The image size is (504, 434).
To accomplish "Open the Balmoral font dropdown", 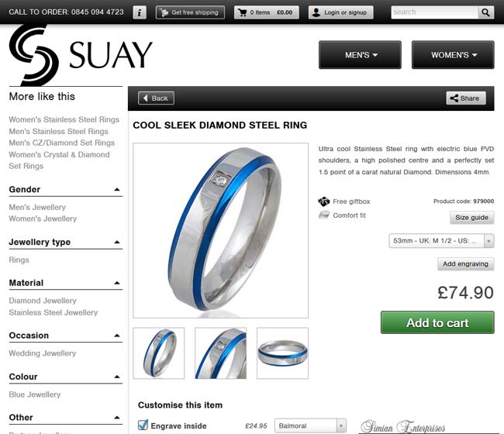I will (310, 425).
